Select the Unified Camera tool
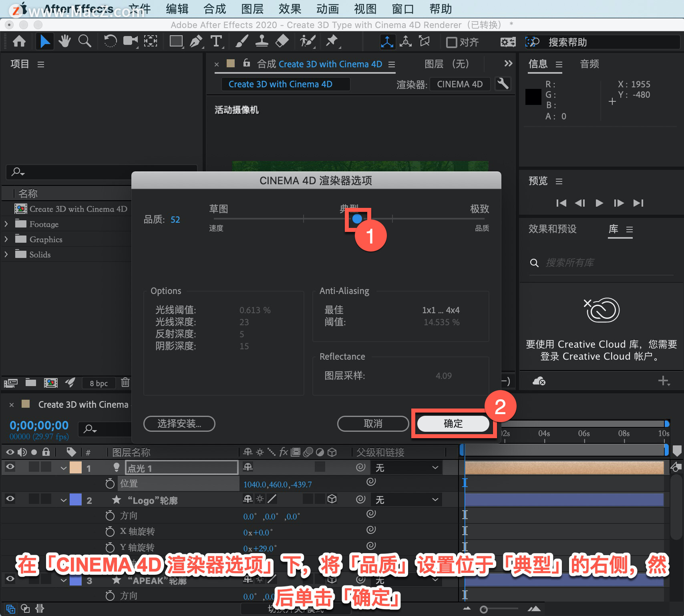684x616 pixels. coord(130,41)
